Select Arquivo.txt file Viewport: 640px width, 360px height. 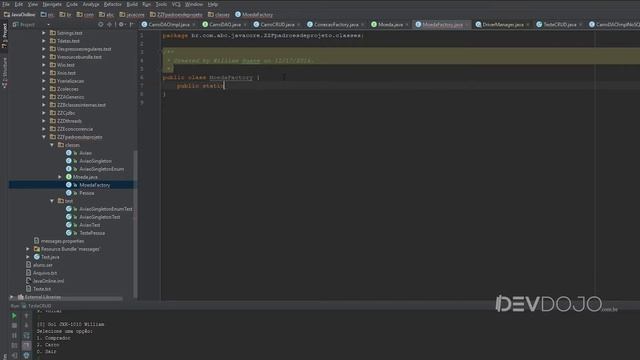(45, 273)
